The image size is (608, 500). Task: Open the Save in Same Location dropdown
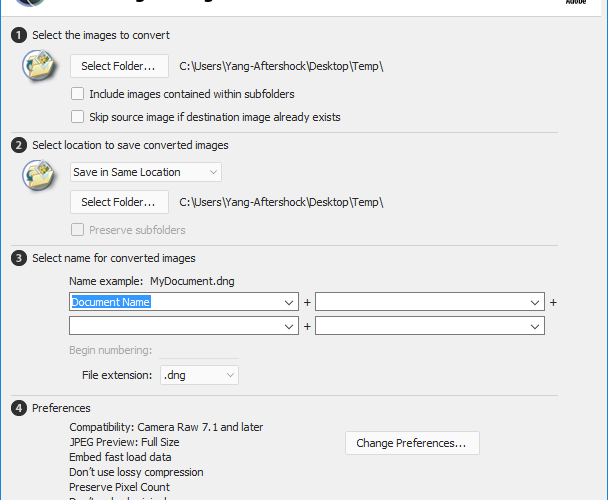coord(146,172)
